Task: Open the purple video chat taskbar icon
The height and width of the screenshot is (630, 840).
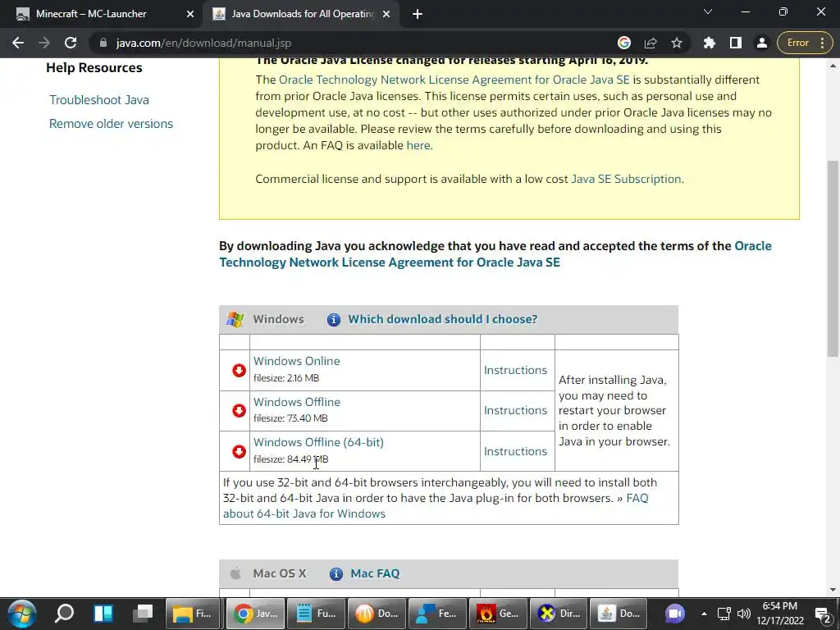Action: point(675,614)
